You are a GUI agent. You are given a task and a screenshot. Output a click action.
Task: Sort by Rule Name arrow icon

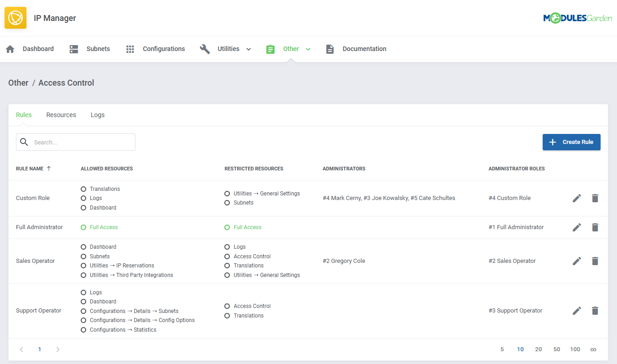tap(49, 169)
